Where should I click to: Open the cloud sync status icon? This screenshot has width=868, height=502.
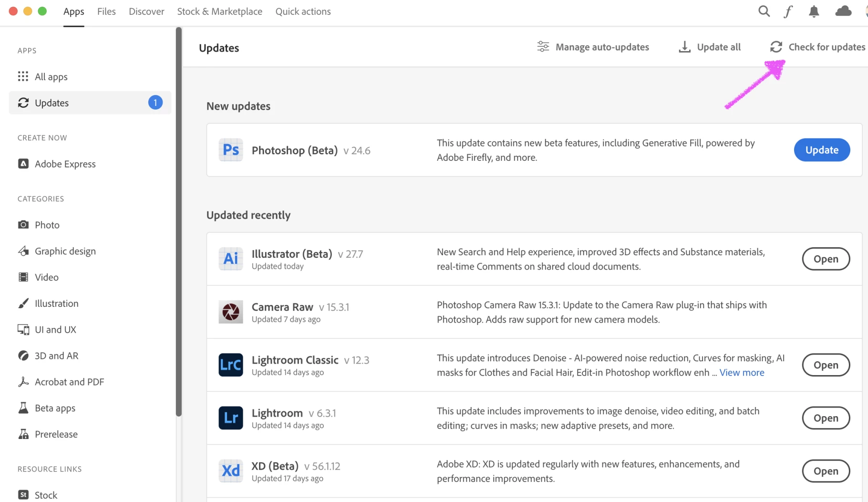[843, 11]
